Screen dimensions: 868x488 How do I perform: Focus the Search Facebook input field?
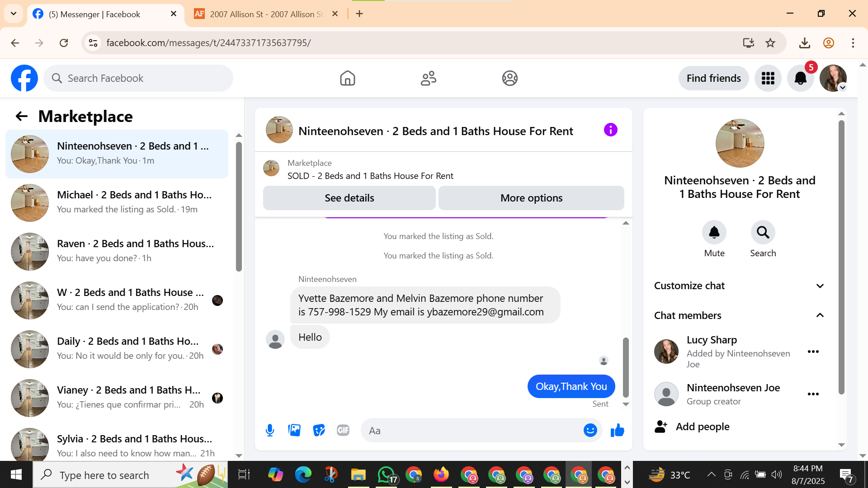(x=138, y=78)
